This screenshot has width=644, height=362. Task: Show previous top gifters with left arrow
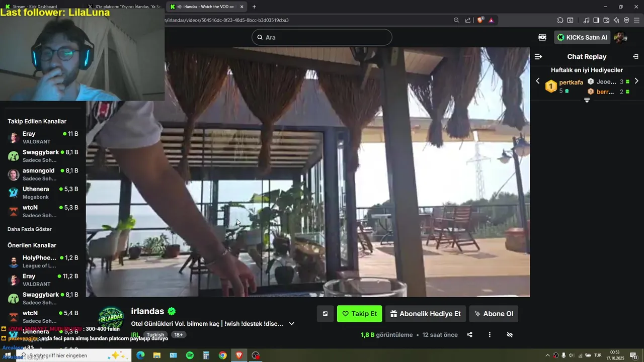[x=538, y=81]
